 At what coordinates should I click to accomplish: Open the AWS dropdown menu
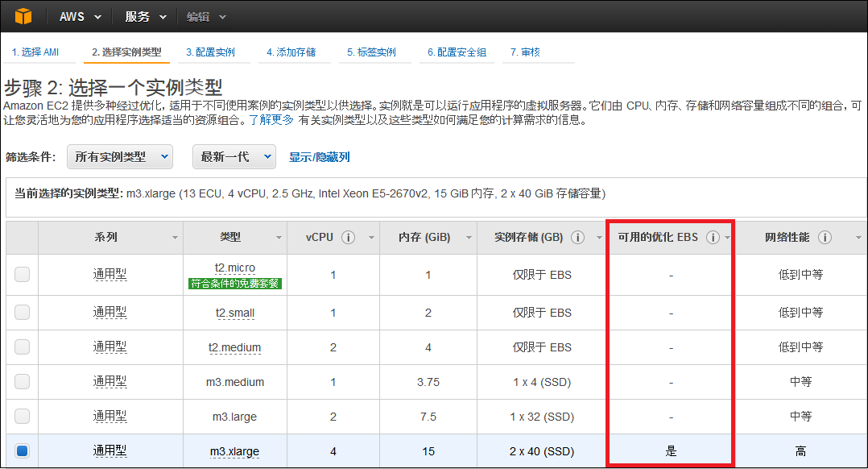coord(81,17)
